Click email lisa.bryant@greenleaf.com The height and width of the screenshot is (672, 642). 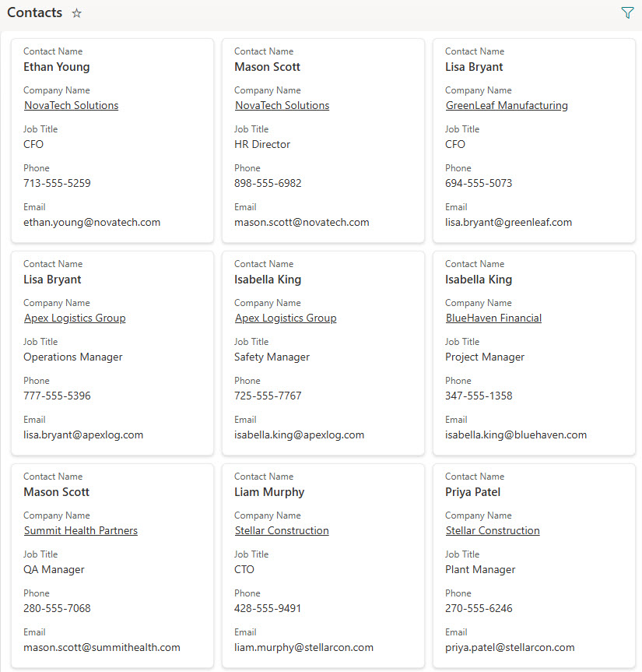pos(508,223)
